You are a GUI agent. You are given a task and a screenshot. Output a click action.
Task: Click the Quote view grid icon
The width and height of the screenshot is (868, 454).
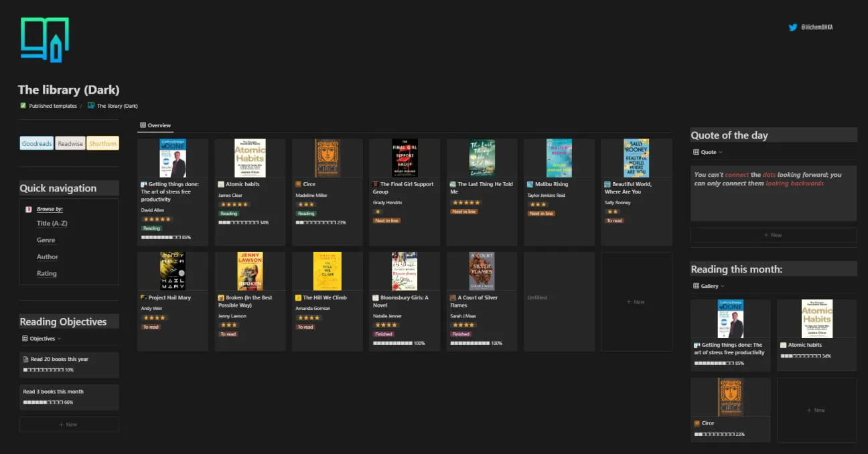(697, 152)
